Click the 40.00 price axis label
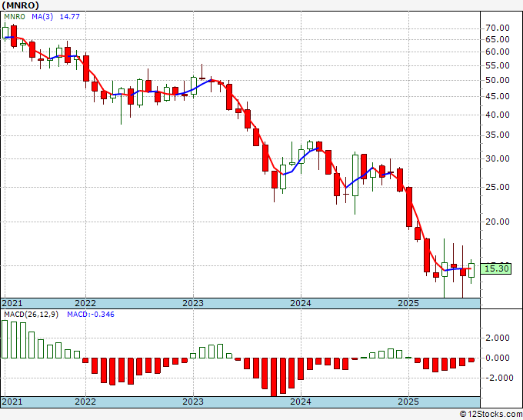The height and width of the screenshot is (420, 523). coord(498,115)
